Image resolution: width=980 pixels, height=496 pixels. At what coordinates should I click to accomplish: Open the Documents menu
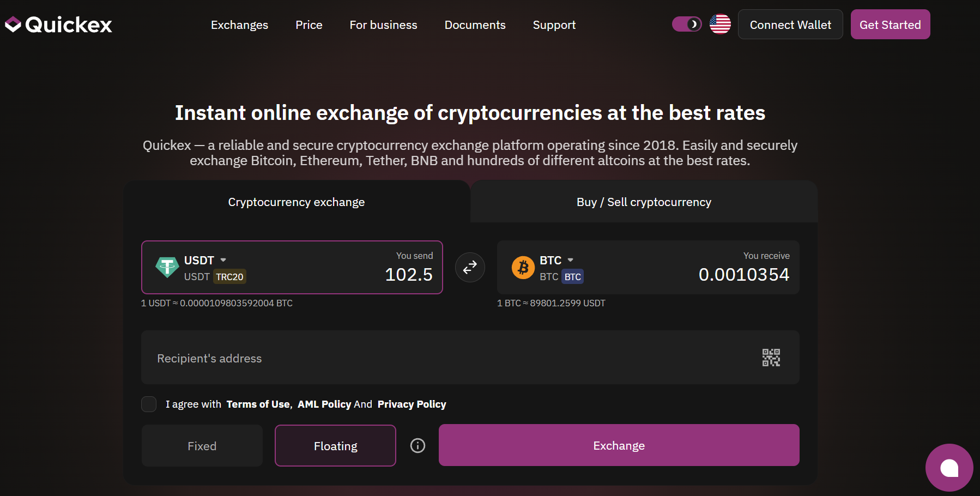(475, 25)
